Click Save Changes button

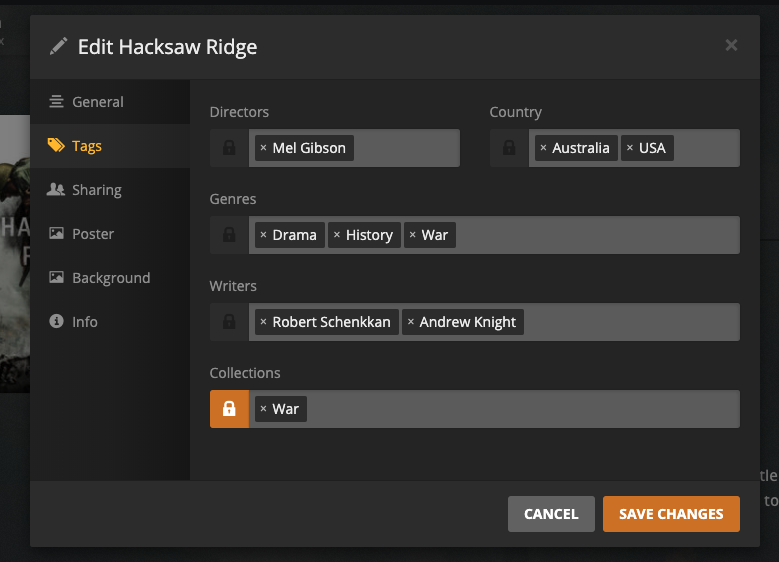671,514
